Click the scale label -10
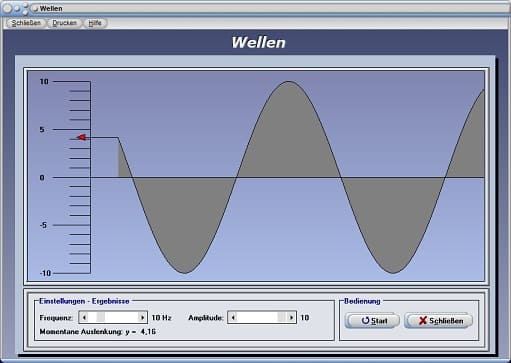This screenshot has height=363, width=511. point(45,273)
